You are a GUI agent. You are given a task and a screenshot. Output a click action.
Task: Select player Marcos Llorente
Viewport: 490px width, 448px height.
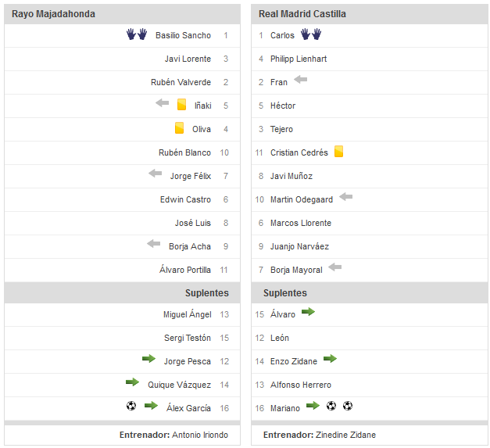tap(301, 223)
